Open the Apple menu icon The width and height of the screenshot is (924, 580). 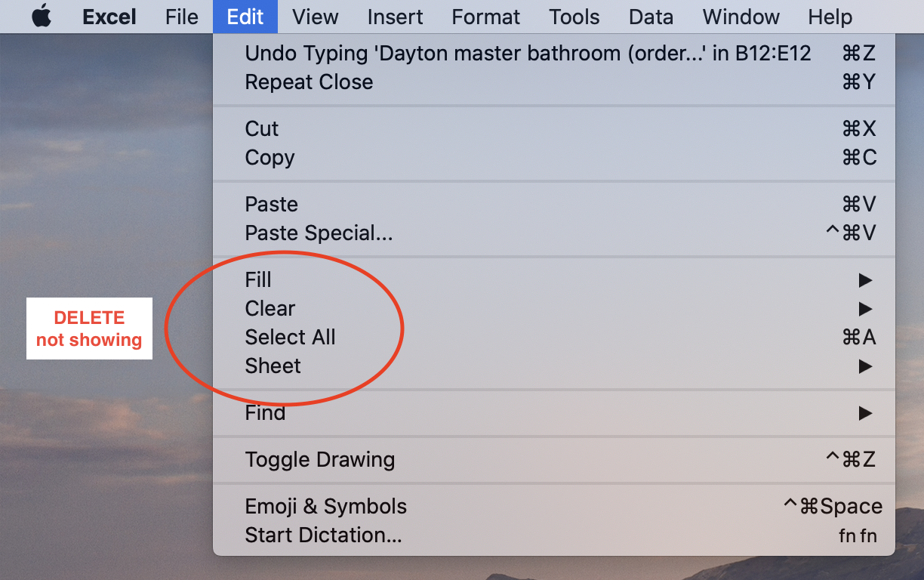[42, 17]
